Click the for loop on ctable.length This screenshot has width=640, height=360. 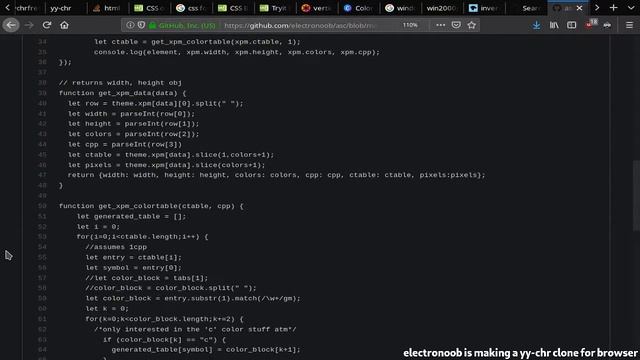click(x=142, y=237)
